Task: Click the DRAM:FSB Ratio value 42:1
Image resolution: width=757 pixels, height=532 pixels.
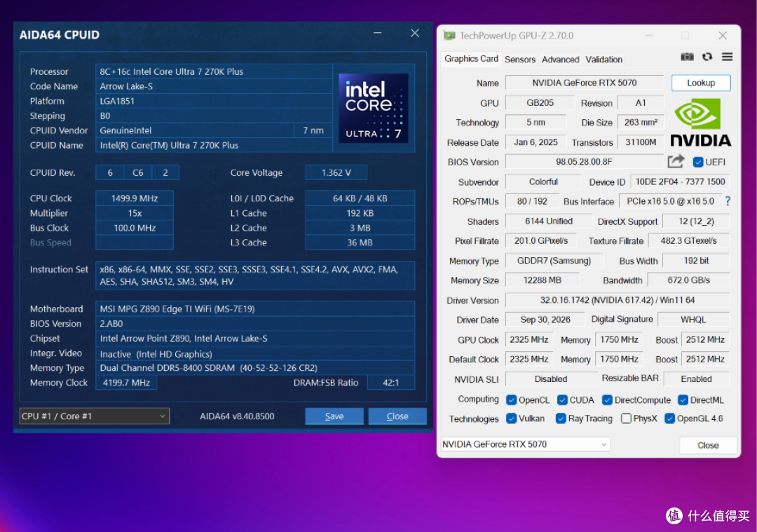Action: click(390, 383)
